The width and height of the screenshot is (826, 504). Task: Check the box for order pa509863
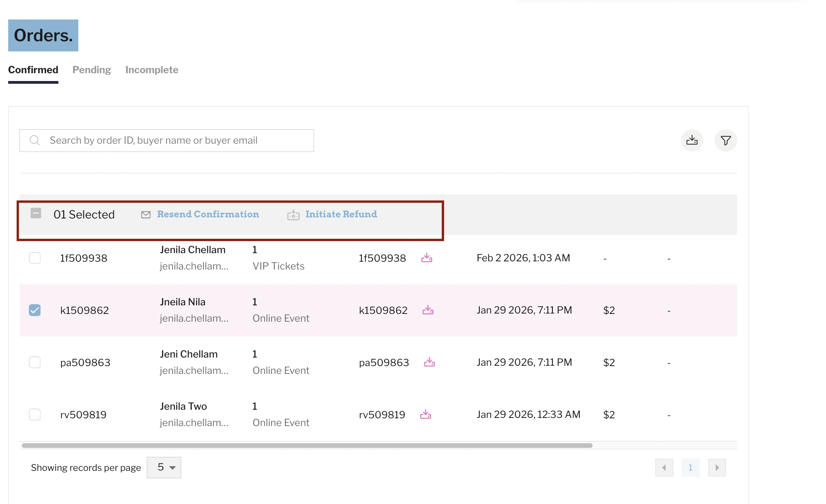tap(35, 362)
